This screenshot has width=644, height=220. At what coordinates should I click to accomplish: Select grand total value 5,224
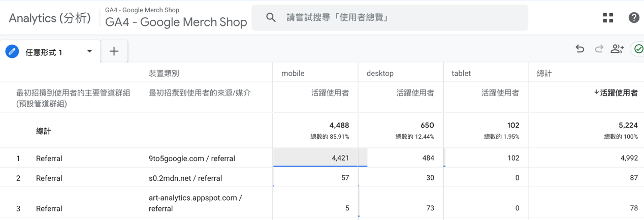coord(628,125)
